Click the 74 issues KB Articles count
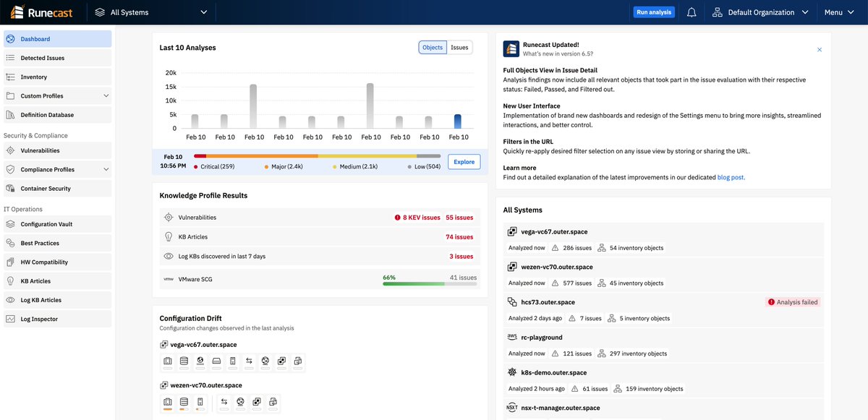Screen dimensions: 868x420 (459, 236)
